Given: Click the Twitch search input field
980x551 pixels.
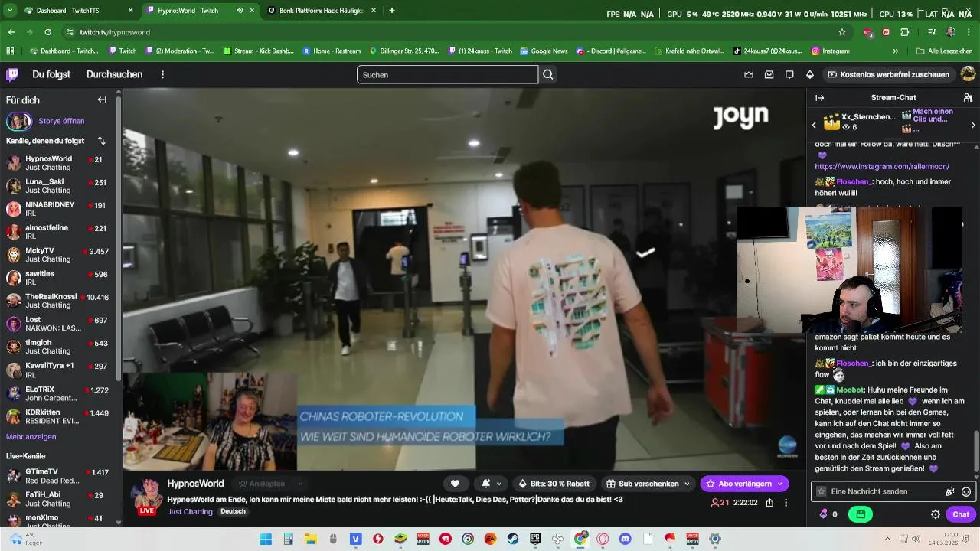Looking at the screenshot, I should click(447, 74).
